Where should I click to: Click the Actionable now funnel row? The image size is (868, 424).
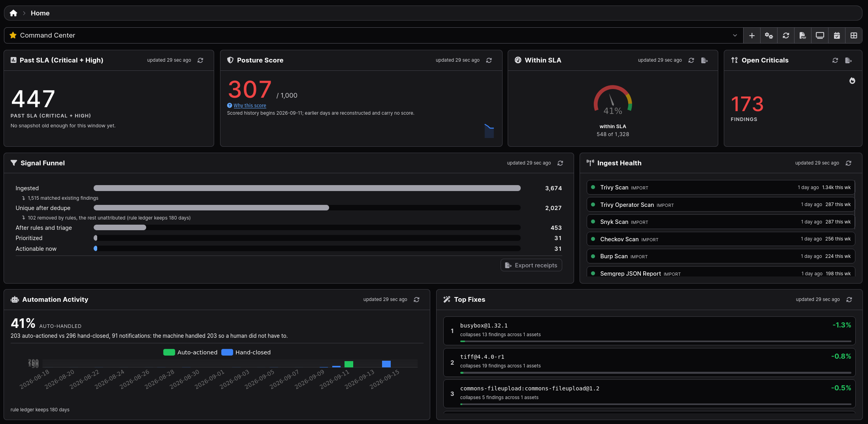click(x=288, y=249)
